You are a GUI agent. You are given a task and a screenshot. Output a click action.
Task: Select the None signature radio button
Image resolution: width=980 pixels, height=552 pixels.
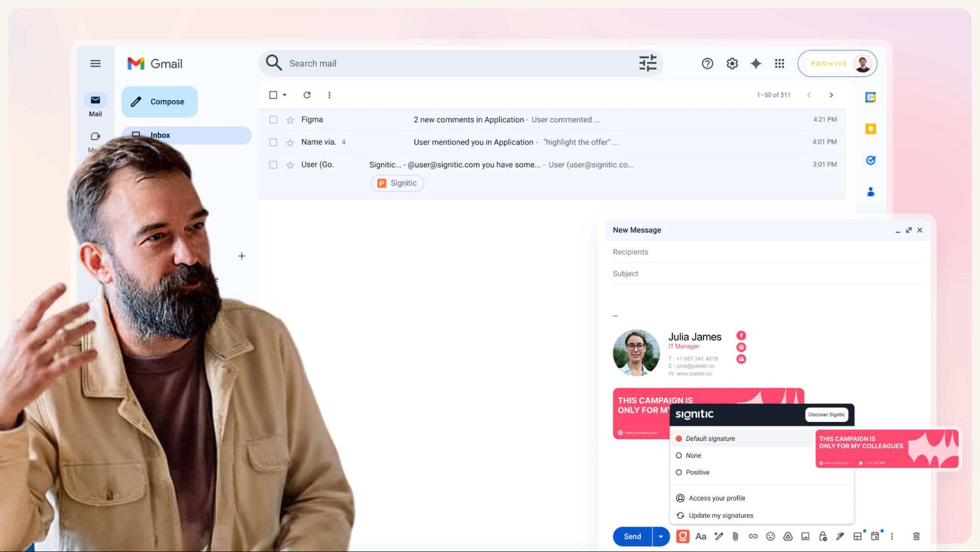[679, 455]
